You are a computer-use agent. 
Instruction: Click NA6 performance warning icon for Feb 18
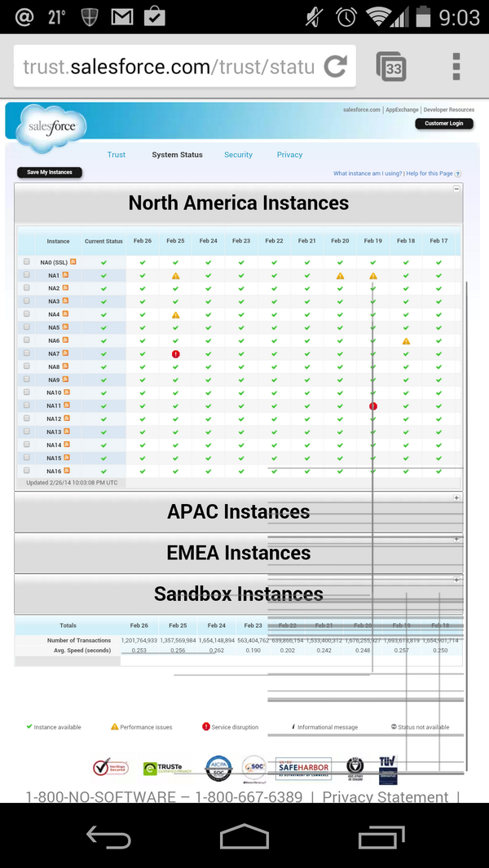tap(406, 341)
